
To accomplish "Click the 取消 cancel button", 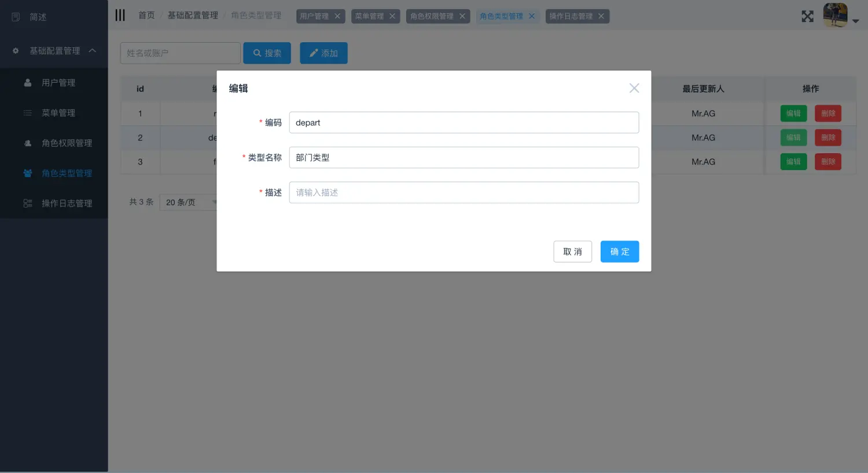I will (x=573, y=252).
